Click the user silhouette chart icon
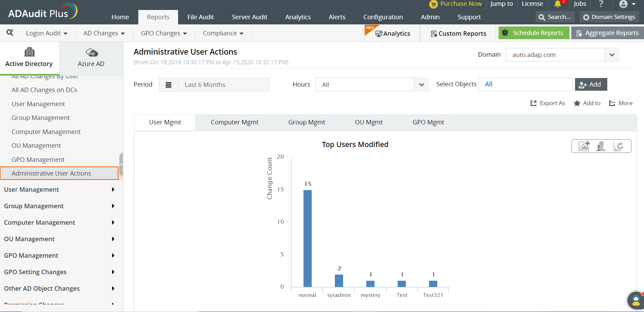 point(601,146)
